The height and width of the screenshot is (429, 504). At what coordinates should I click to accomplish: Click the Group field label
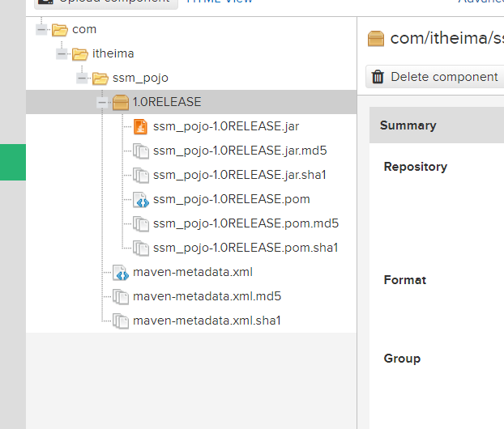point(402,359)
